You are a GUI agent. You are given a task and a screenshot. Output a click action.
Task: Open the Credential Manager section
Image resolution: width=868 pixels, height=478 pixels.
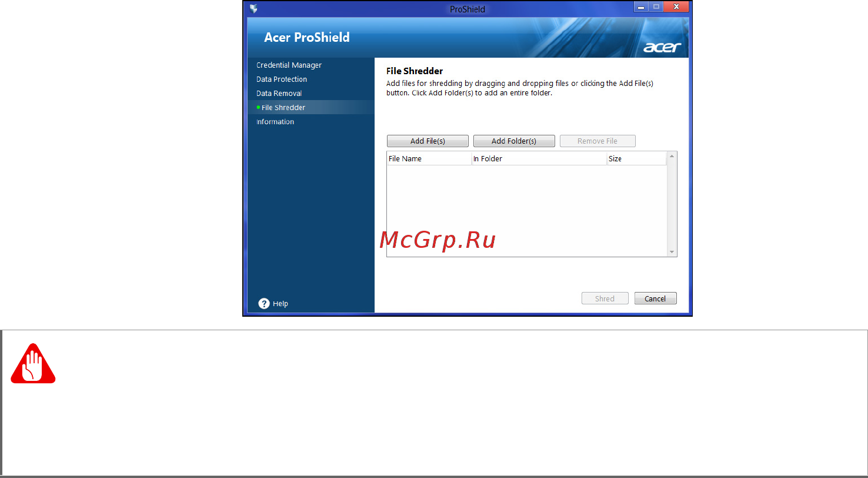(289, 65)
